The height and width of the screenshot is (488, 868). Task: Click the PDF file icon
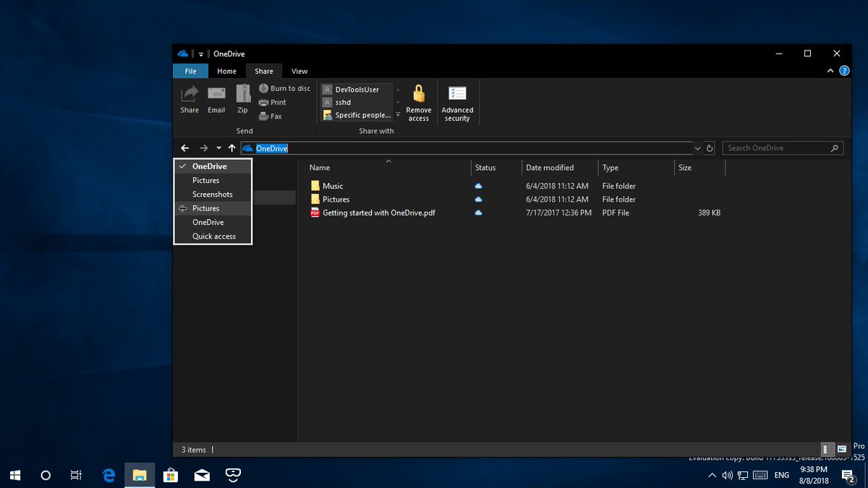[315, 213]
